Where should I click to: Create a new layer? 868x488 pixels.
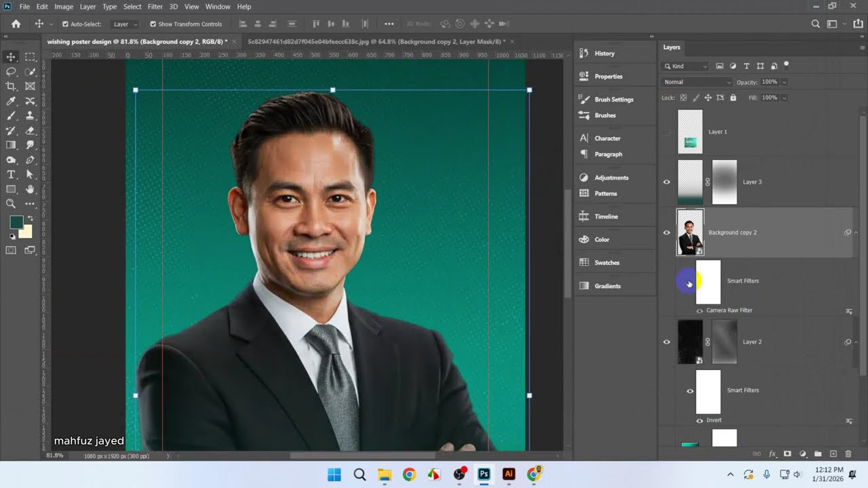[833, 454]
